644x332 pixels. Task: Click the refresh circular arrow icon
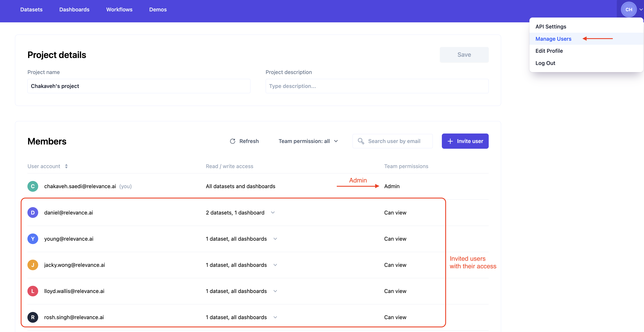click(233, 141)
